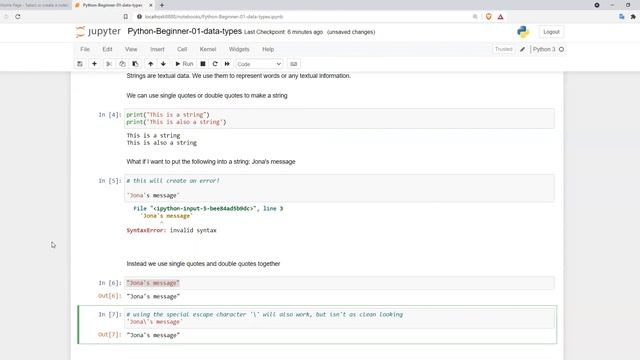This screenshot has width=640, height=360.
Task: Switch to the Home Page browser tab
Action: tap(35, 5)
